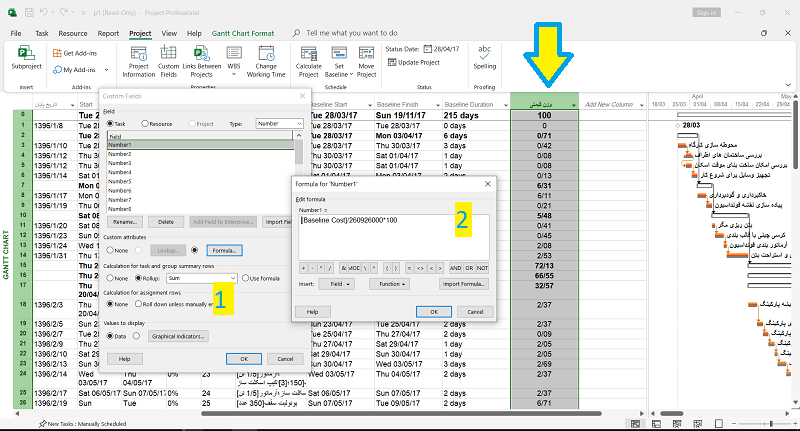Open the Type dropdown showing Number
This screenshot has width=800, height=431.
[280, 123]
